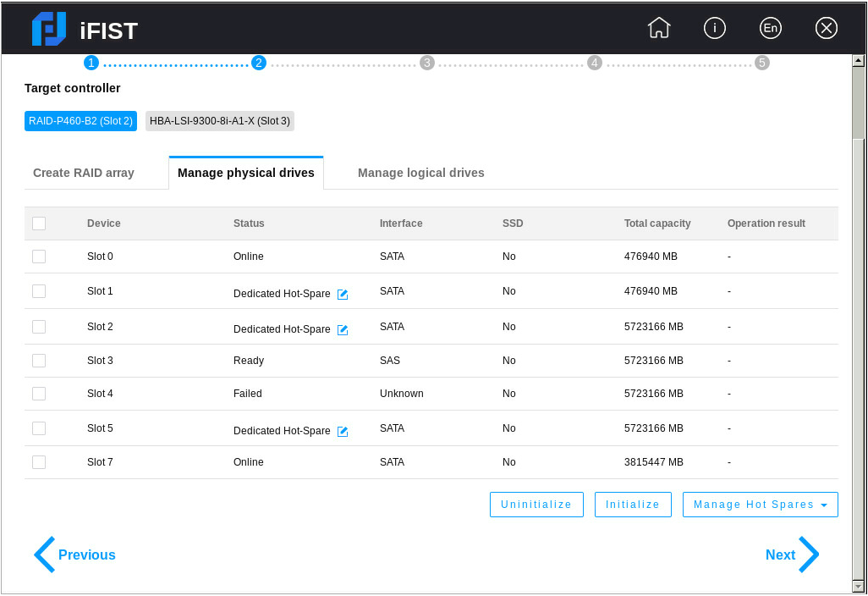This screenshot has width=868, height=596.
Task: Select the Manage physical drives tab
Action: point(246,173)
